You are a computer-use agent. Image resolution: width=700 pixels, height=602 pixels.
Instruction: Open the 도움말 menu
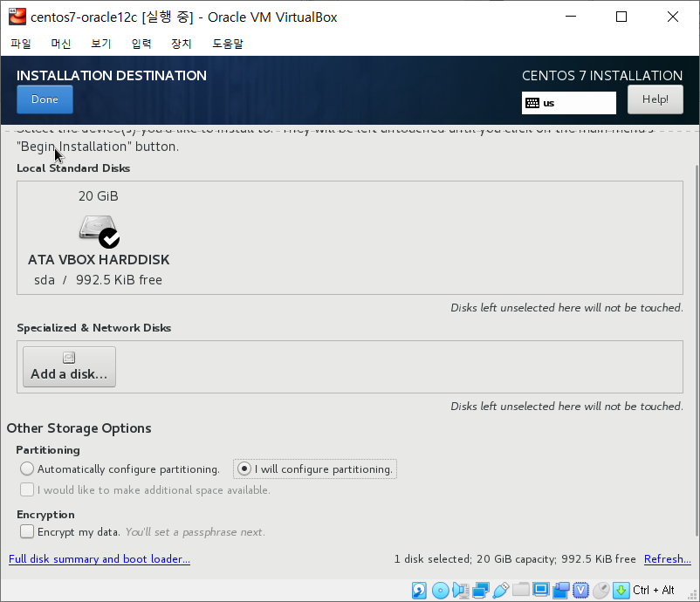tap(228, 44)
